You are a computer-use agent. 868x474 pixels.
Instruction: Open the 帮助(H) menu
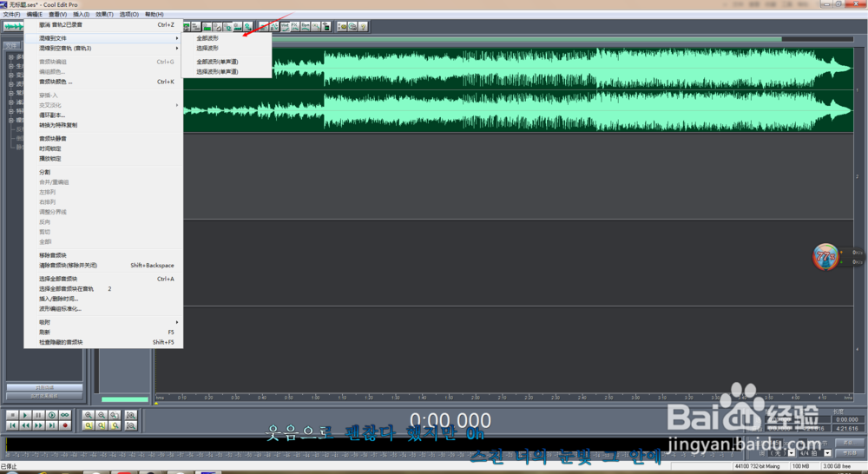point(154,15)
